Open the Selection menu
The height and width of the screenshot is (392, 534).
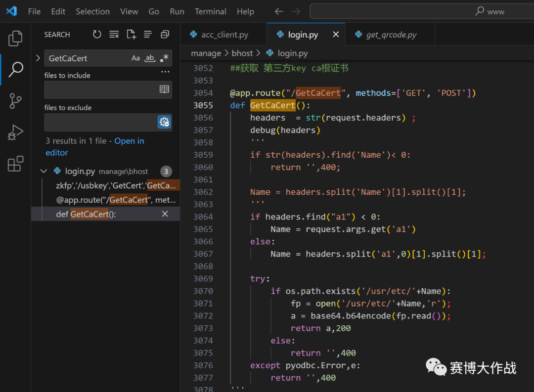click(x=92, y=11)
